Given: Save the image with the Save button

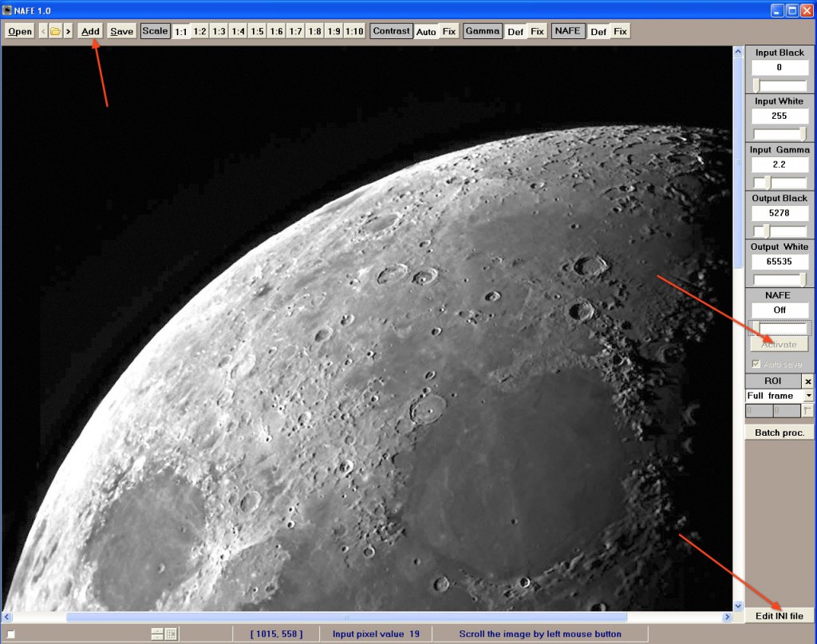Looking at the screenshot, I should (x=121, y=31).
